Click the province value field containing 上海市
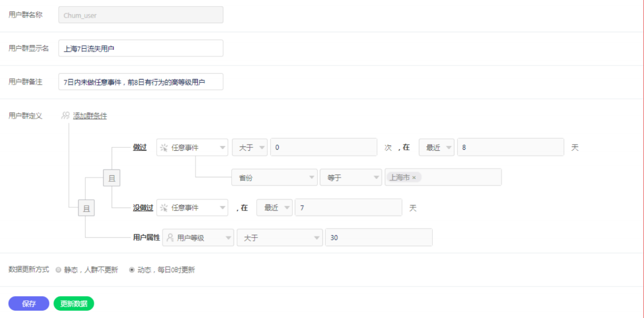 point(443,178)
